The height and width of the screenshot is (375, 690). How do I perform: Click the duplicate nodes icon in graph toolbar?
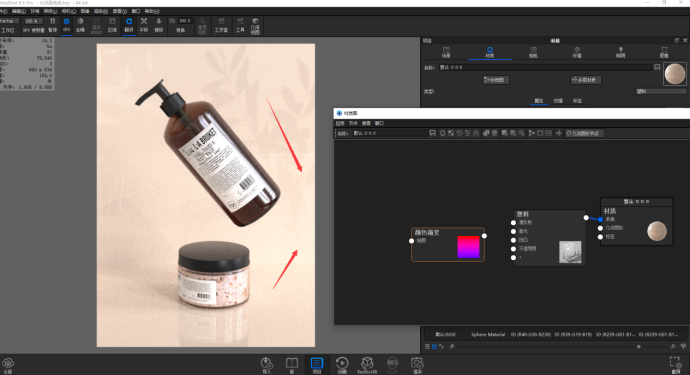(486, 133)
